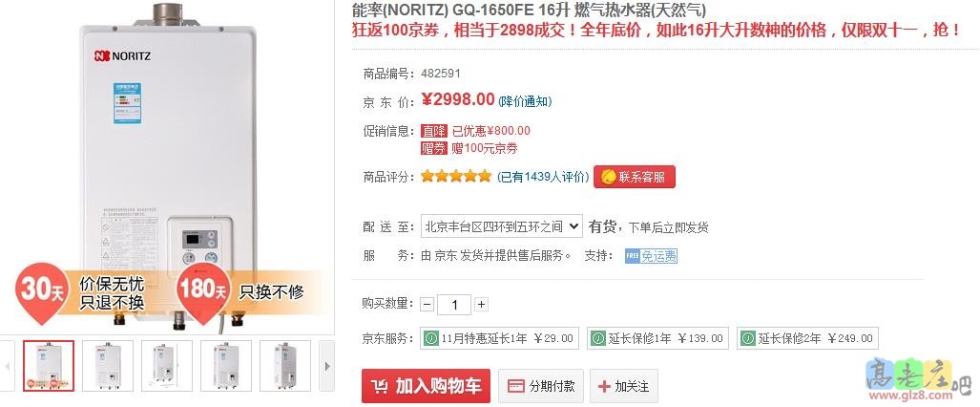
Task: Click the chat bubble icon on 联系客服
Action: 608,177
